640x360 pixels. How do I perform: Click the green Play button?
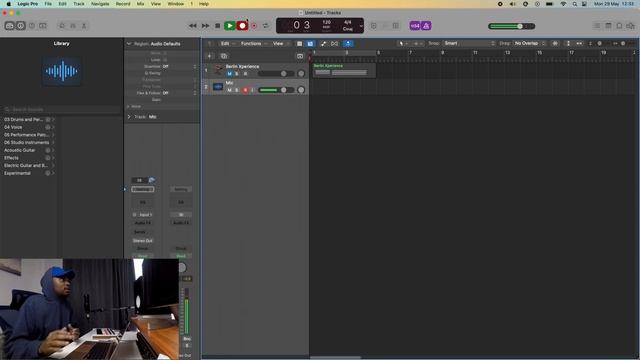(230, 26)
